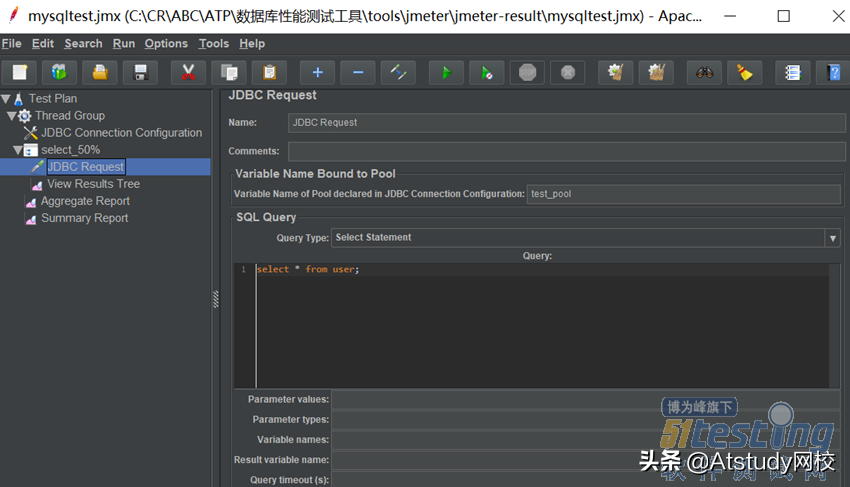Click the pool variable name field
Image resolution: width=850 pixels, height=487 pixels.
(x=684, y=194)
